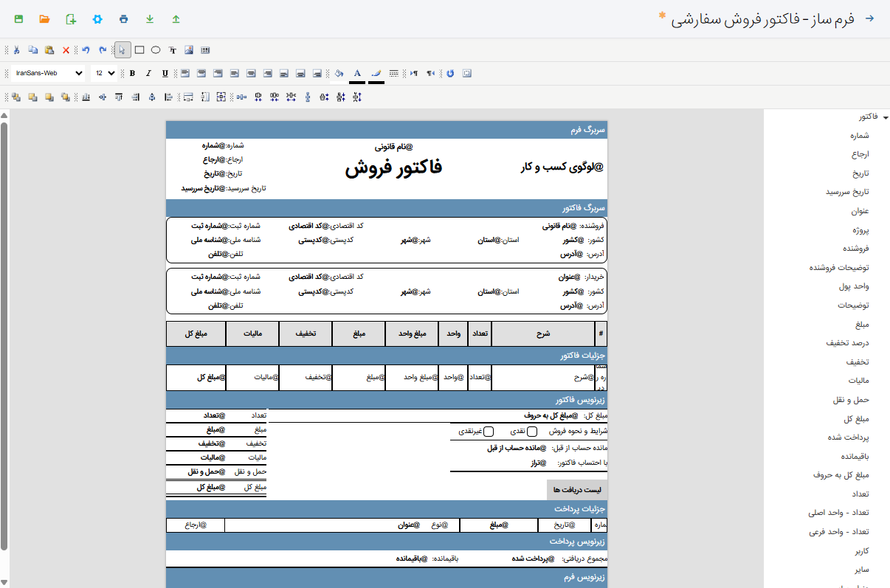Image resolution: width=890 pixels, height=588 pixels.
Task: Click the border line style icon
Action: click(x=394, y=73)
